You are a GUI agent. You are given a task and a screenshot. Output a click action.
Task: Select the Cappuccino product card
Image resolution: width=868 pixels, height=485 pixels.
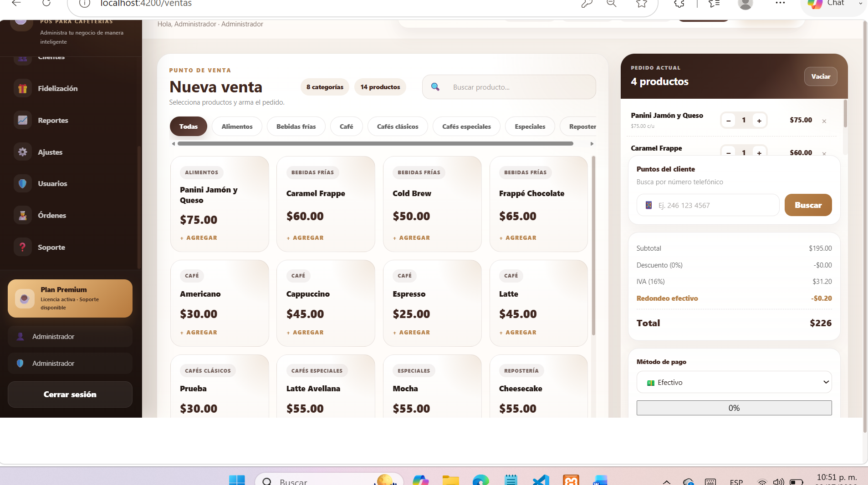point(326,303)
